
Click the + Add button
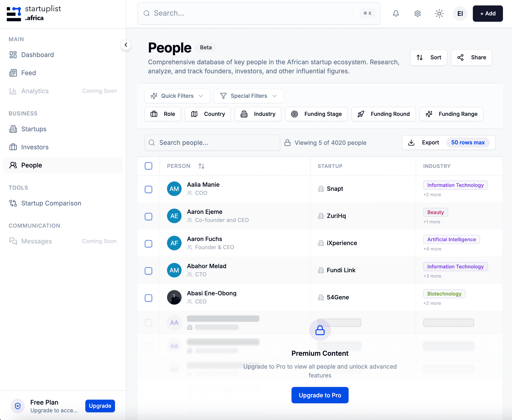(x=488, y=14)
